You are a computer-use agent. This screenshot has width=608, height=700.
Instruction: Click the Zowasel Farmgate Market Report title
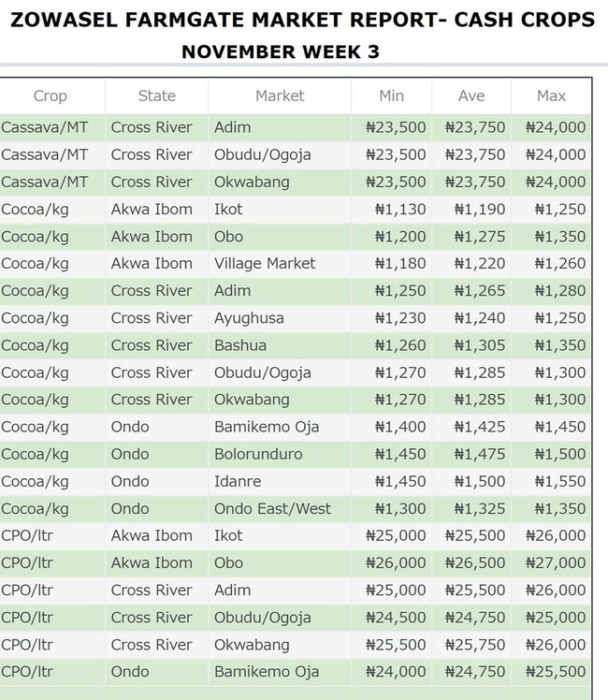(303, 20)
